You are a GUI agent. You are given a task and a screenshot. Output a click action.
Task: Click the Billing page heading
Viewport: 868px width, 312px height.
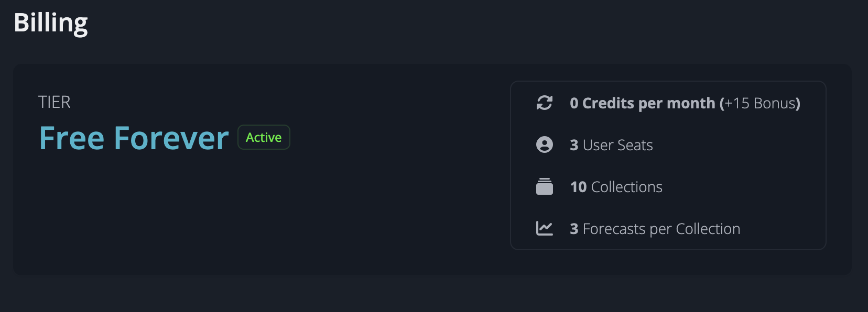click(x=51, y=23)
